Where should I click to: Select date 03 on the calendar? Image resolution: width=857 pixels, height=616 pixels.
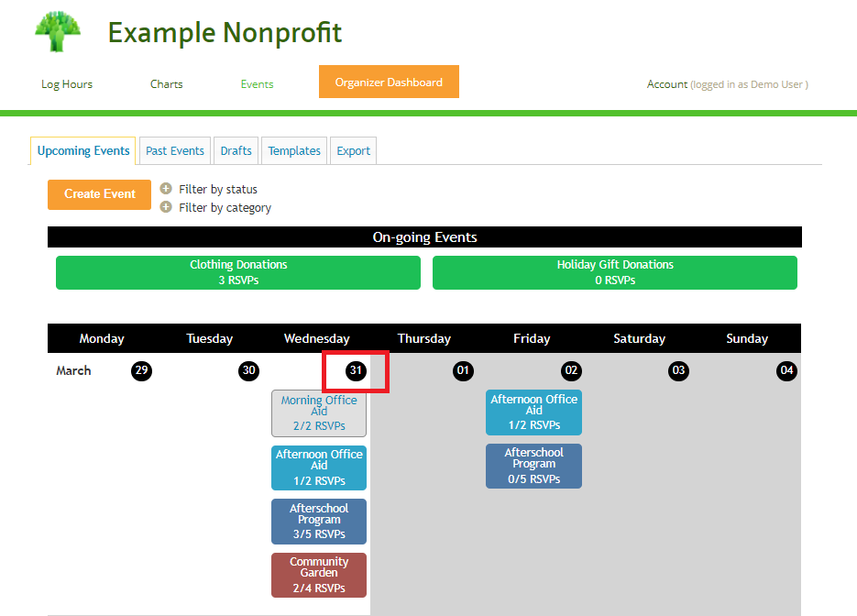[678, 370]
